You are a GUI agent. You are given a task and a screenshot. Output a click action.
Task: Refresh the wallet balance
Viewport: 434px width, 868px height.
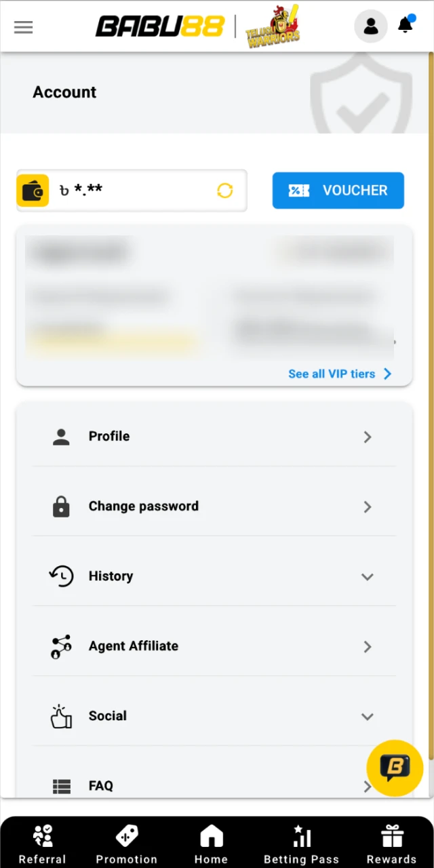tap(224, 191)
